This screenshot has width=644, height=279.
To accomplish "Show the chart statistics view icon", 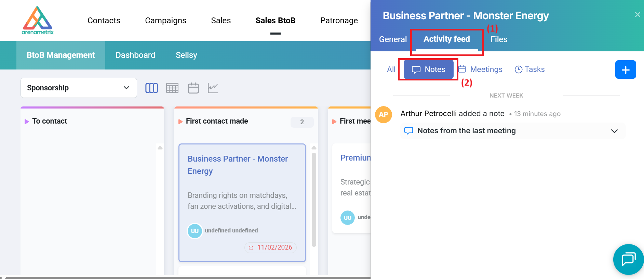I will pos(213,88).
